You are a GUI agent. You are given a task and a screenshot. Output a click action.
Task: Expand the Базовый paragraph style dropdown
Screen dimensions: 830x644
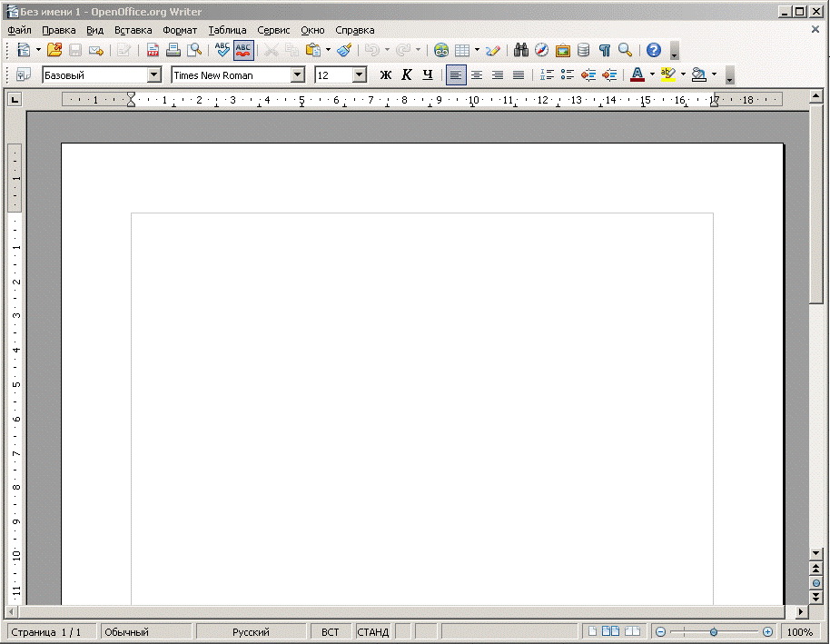154,74
